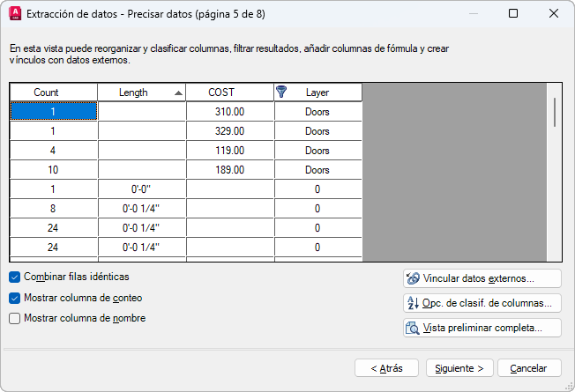Image resolution: width=575 pixels, height=392 pixels.
Task: Maximize the data extraction dialog window
Action: [513, 13]
